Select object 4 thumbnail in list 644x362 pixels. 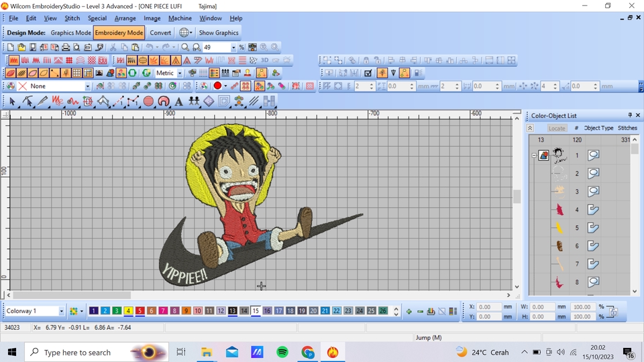coord(559,209)
